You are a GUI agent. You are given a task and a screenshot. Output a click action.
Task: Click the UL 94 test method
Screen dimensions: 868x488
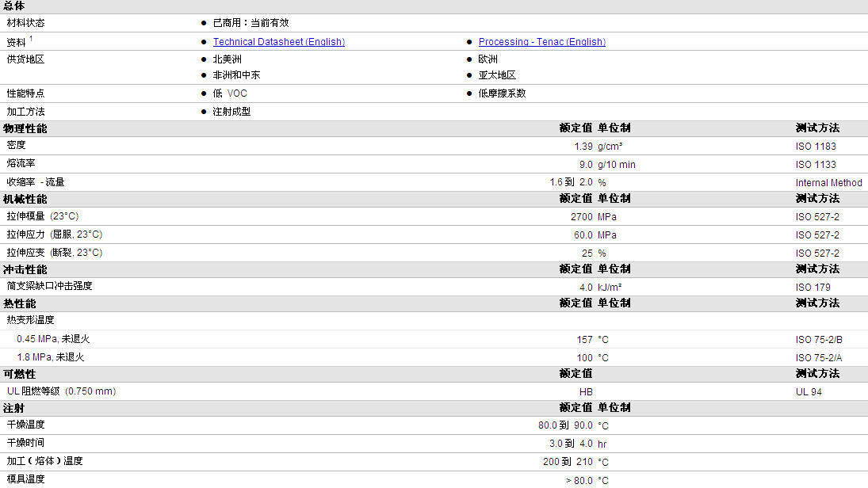[809, 391]
